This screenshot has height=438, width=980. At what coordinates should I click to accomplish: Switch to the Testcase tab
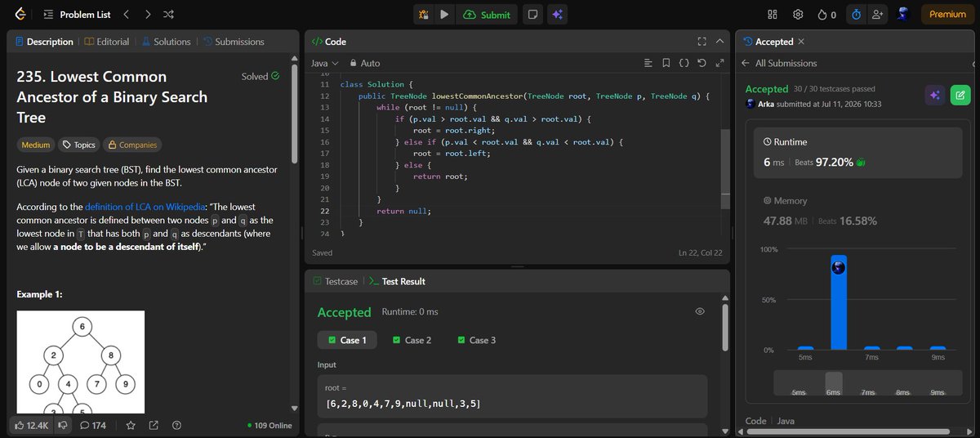336,281
